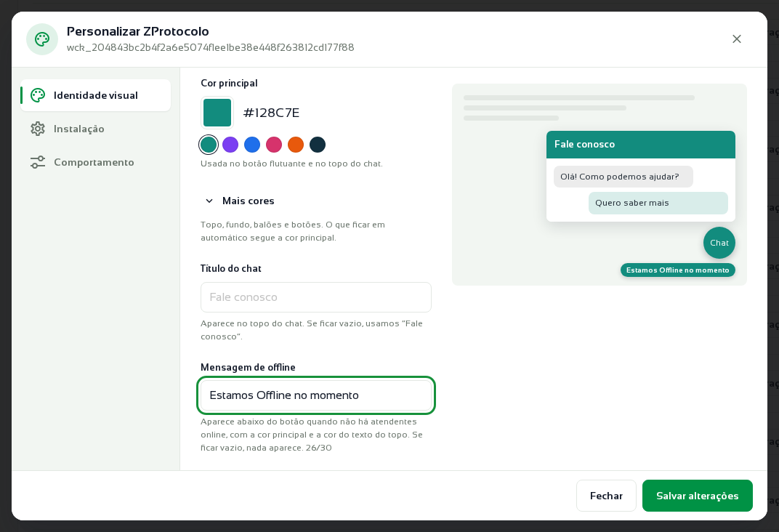Switch to the Instalação tab
The width and height of the screenshot is (779, 532).
(x=95, y=129)
